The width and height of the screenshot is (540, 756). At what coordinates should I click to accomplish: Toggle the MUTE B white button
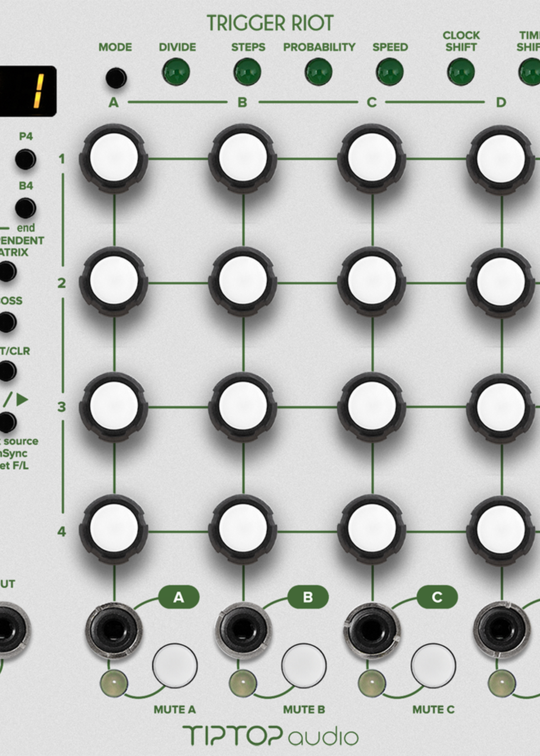[x=304, y=665]
